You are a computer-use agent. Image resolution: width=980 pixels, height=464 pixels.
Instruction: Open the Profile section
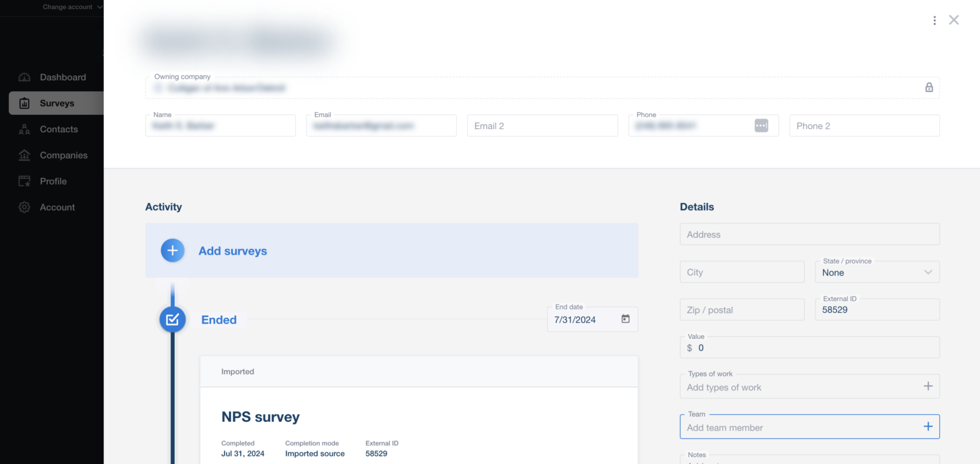(54, 181)
